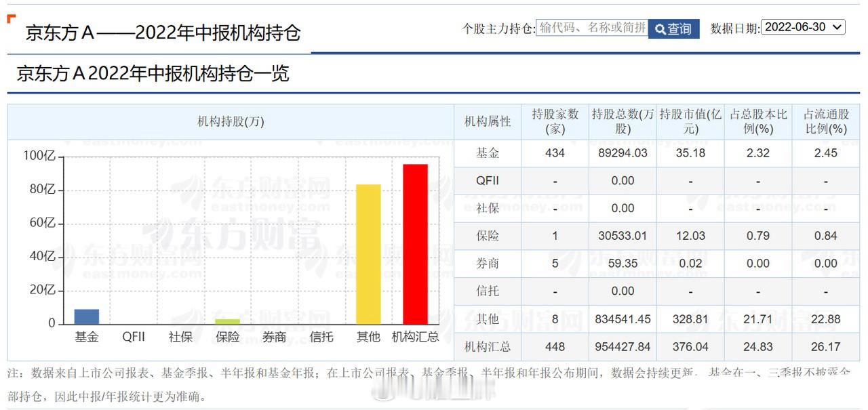This screenshot has width=868, height=410.
Task: Select the 券商 row label in table
Action: coord(488,264)
